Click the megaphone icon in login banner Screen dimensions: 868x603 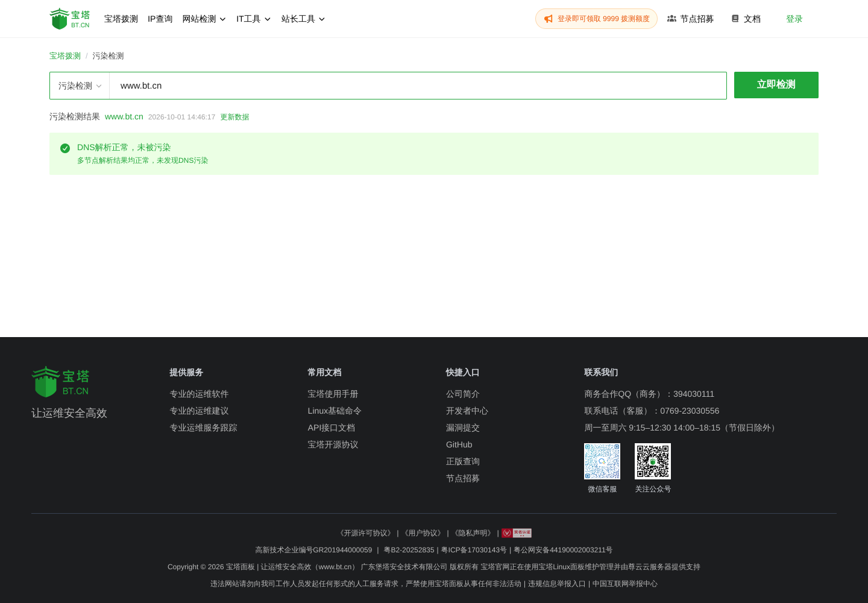click(549, 19)
